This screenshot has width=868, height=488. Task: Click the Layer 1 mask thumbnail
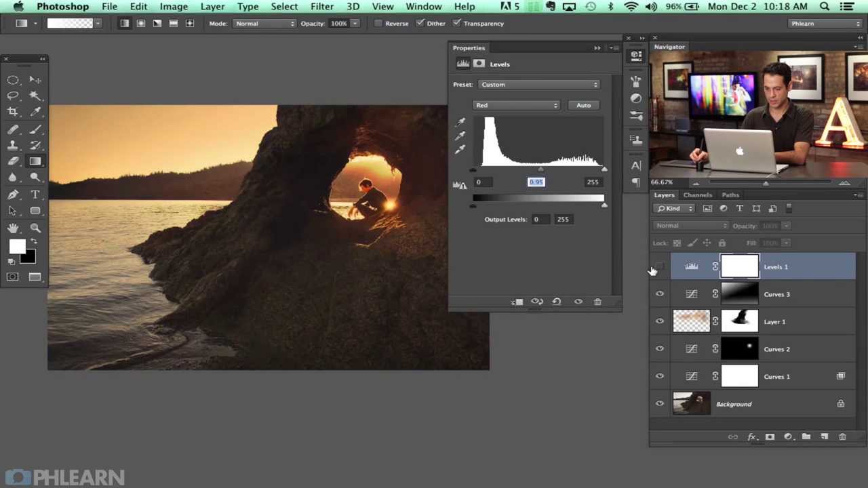click(x=739, y=321)
